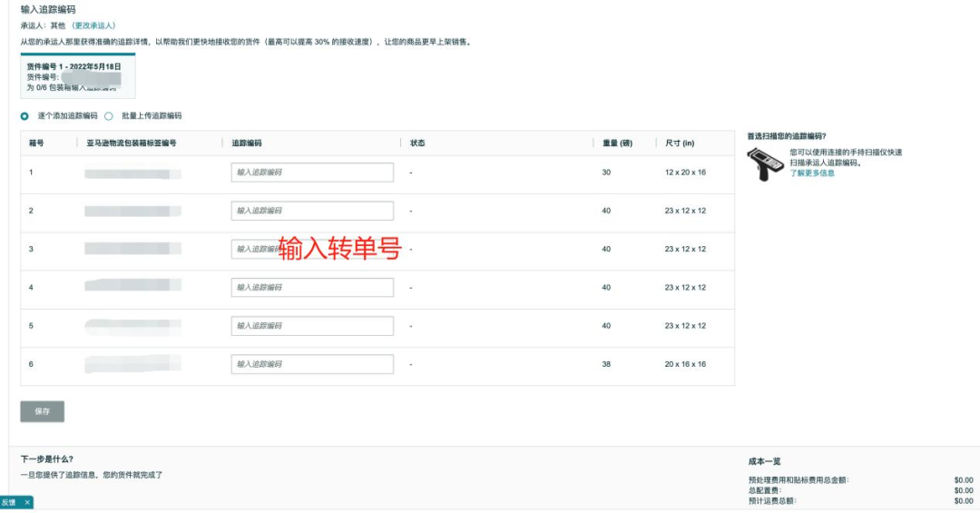Screen dimensions: 980x513
Task: Click the 成本一览 heading
Action: [x=764, y=461]
